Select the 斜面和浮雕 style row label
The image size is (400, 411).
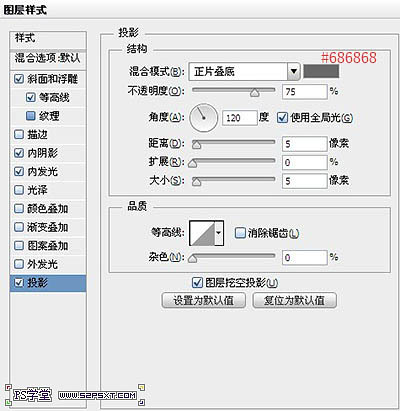pyautogui.click(x=53, y=79)
